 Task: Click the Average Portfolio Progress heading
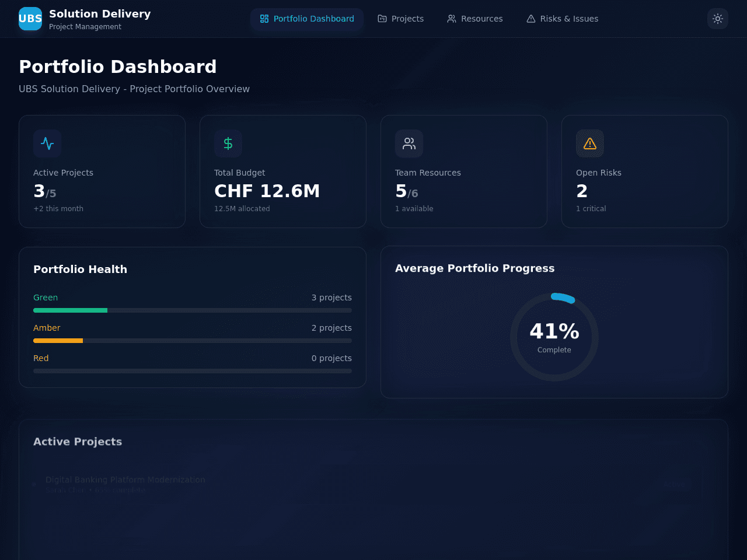pyautogui.click(x=474, y=268)
